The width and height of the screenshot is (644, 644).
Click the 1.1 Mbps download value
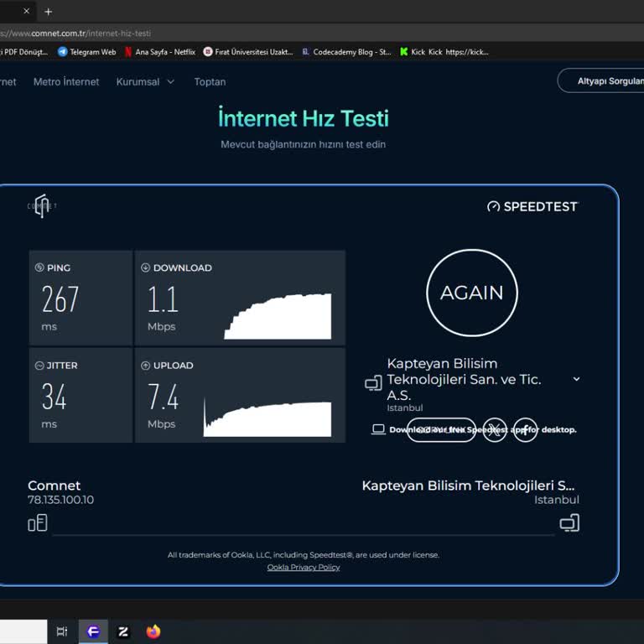[x=163, y=299]
